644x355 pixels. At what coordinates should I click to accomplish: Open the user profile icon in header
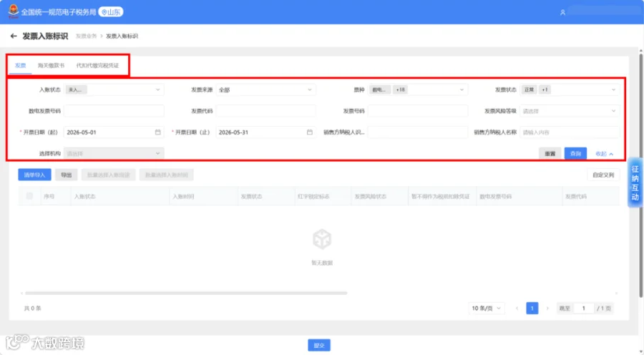point(562,13)
